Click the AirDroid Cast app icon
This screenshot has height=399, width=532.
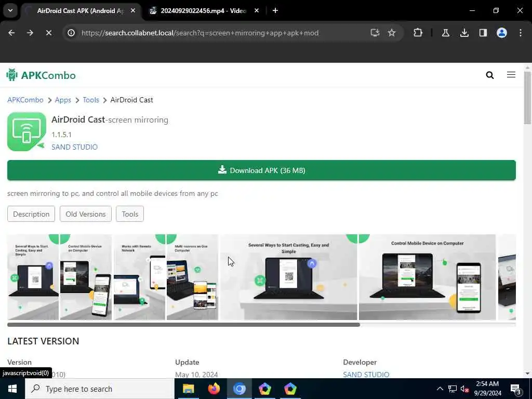(26, 131)
